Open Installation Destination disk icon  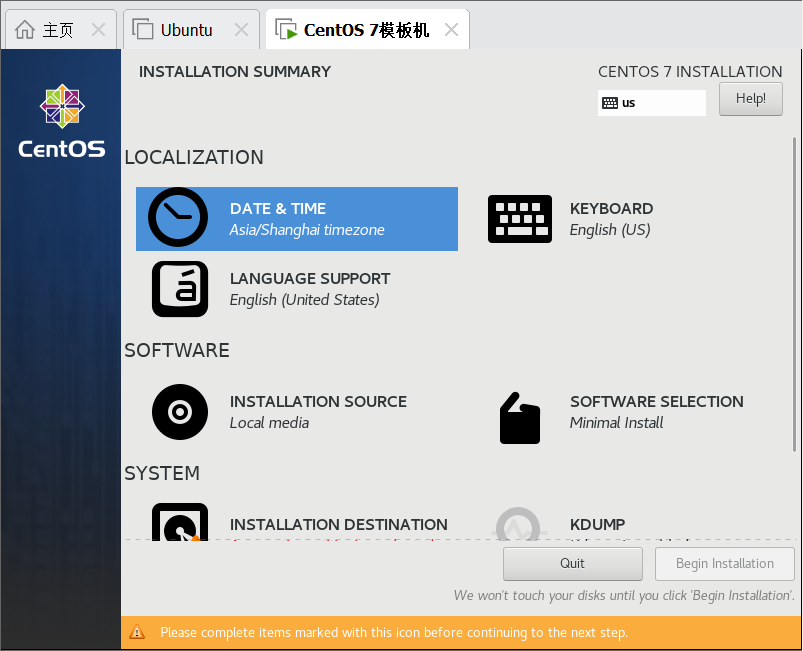[x=180, y=521]
